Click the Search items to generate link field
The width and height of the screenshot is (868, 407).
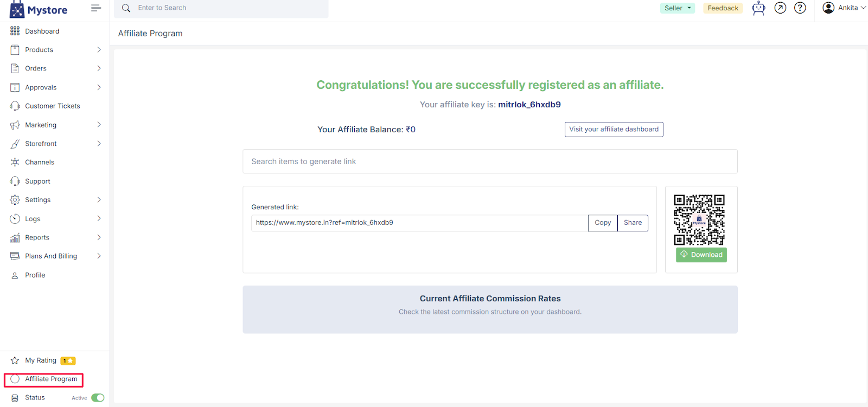point(490,161)
